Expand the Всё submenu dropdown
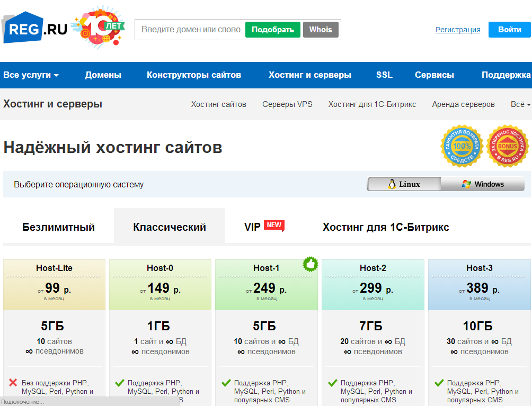 point(520,104)
